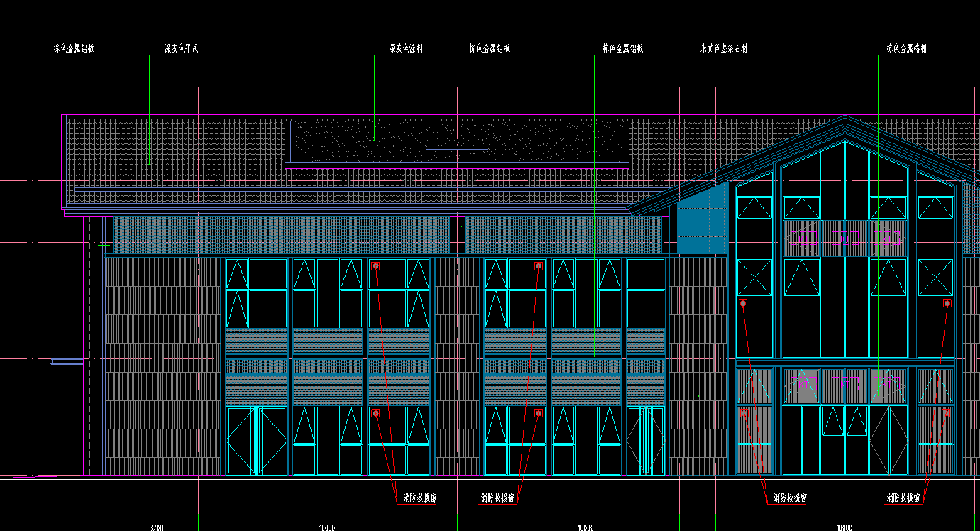
Task: Select the green leader line under 深灰色平瓦
Action: (x=149, y=109)
